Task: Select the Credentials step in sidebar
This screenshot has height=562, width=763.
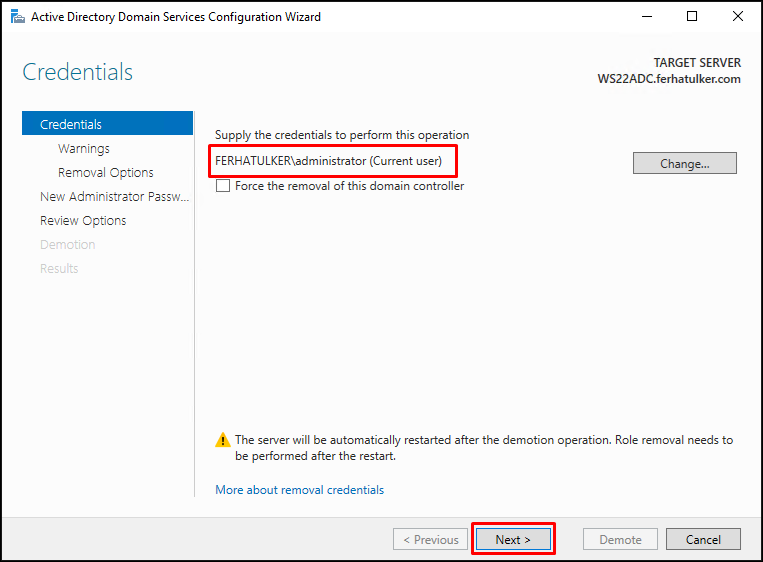Action: (108, 124)
